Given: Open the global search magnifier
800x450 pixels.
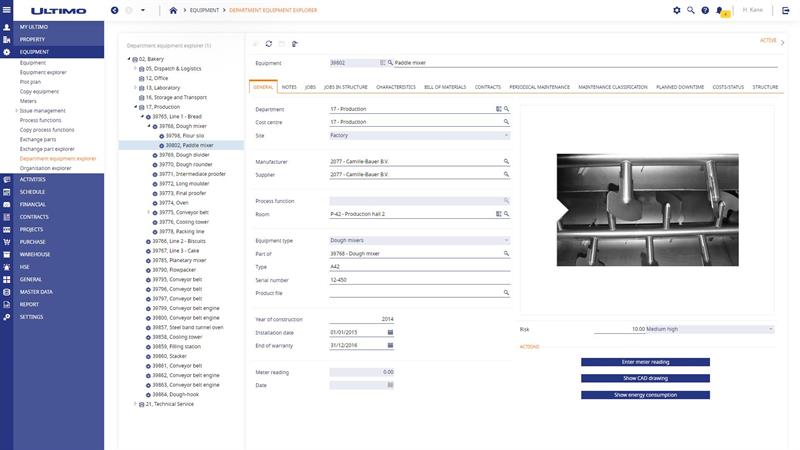Looking at the screenshot, I should 691,10.
